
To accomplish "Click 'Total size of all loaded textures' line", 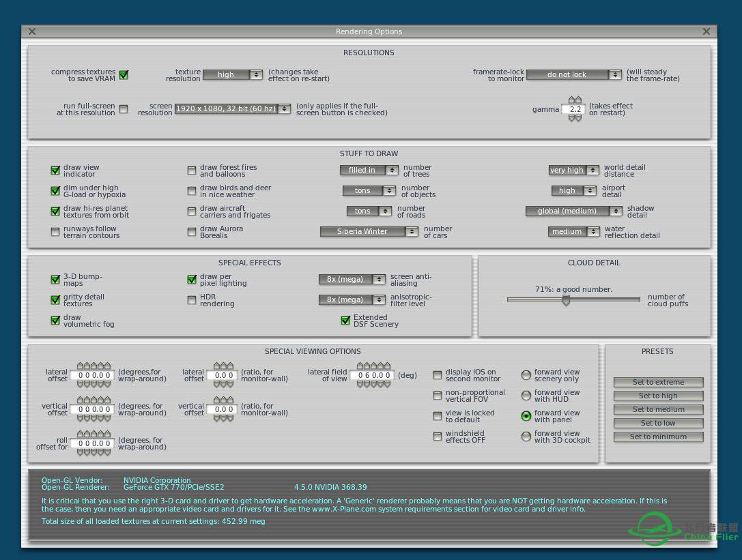I will pos(154,521).
